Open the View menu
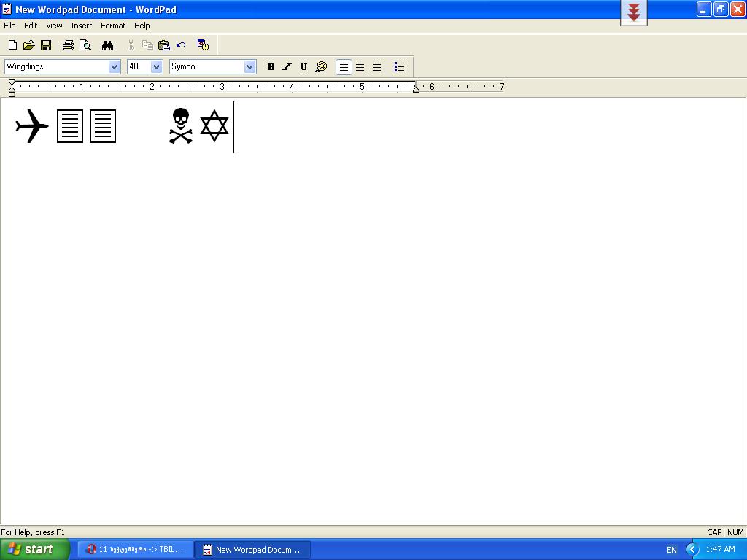 54,26
